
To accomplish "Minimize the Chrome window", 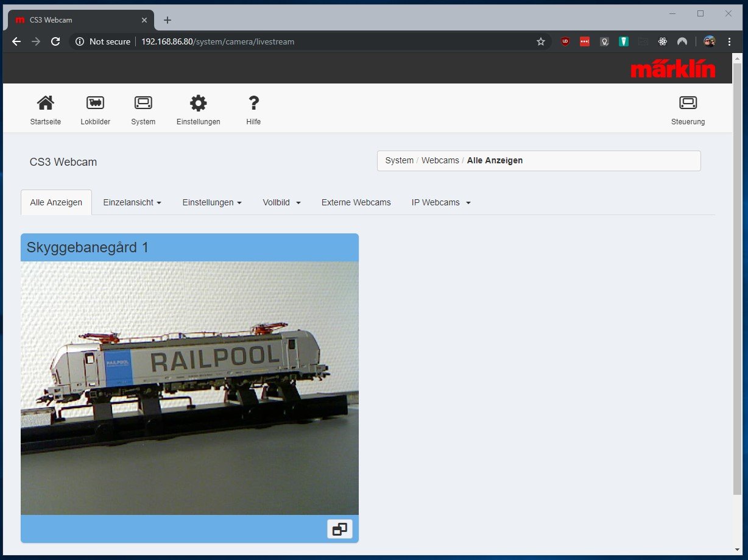I will (672, 13).
